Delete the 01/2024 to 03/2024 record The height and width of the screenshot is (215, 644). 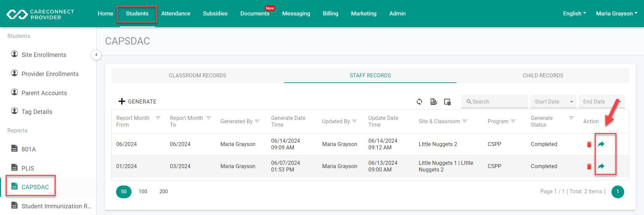click(589, 166)
